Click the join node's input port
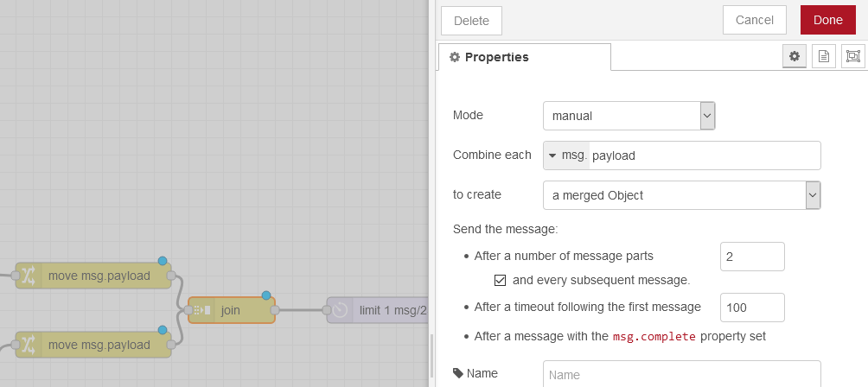The width and height of the screenshot is (868, 387). 188,310
